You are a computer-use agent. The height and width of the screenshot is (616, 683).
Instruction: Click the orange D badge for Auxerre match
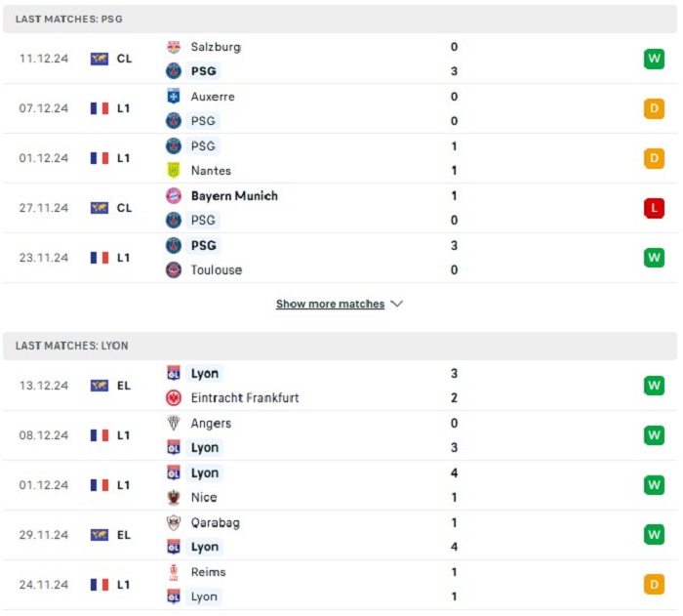[654, 108]
